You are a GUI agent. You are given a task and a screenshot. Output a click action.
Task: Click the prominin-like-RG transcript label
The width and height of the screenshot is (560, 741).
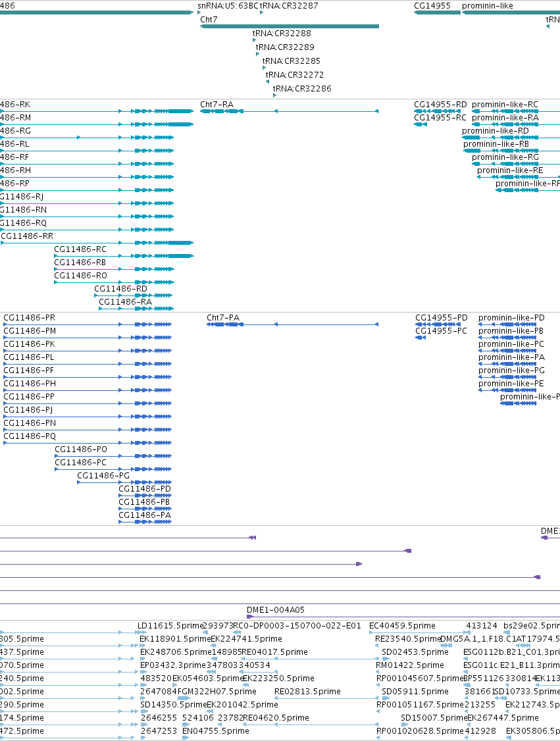click(x=505, y=157)
